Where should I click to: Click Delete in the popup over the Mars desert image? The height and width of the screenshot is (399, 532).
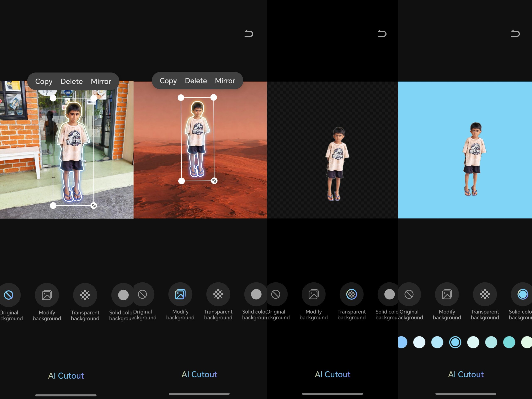coord(196,81)
